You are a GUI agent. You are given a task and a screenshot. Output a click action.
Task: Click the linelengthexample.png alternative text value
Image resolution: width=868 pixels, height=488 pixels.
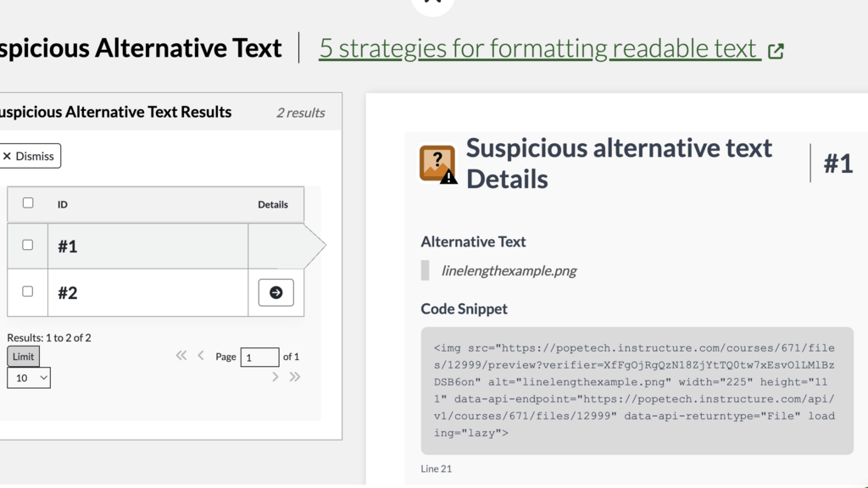[x=509, y=271]
